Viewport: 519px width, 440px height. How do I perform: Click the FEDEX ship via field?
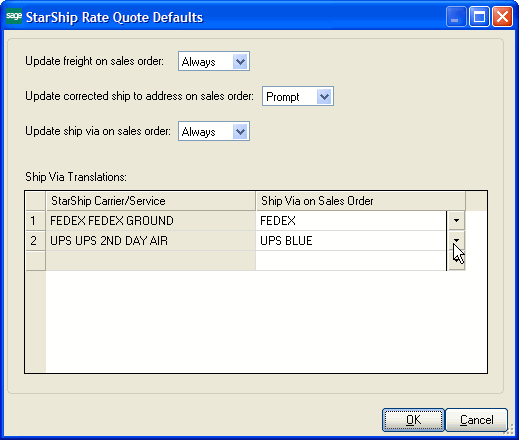tap(351, 221)
